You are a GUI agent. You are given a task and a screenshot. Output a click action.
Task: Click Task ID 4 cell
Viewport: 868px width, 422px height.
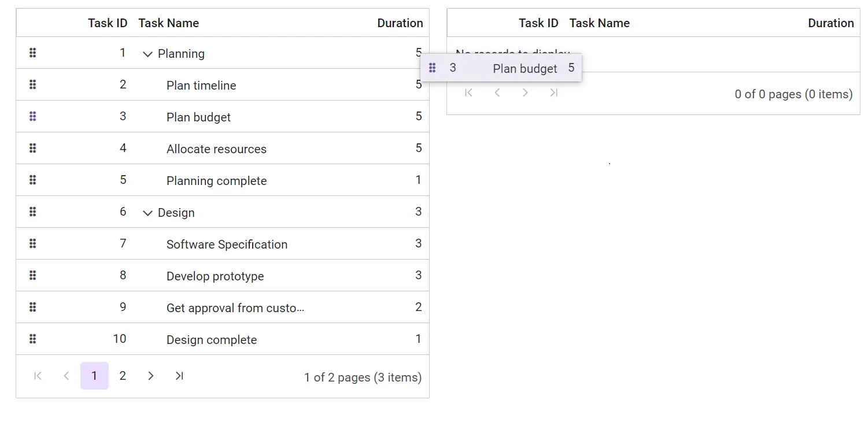tap(123, 148)
